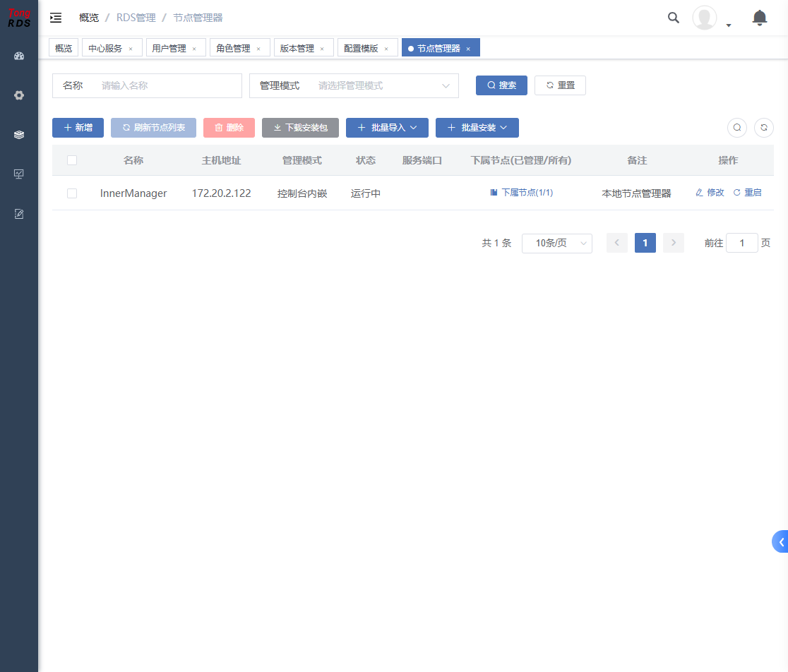788x672 pixels.
Task: Close the 配置模版 tab
Action: coord(386,49)
